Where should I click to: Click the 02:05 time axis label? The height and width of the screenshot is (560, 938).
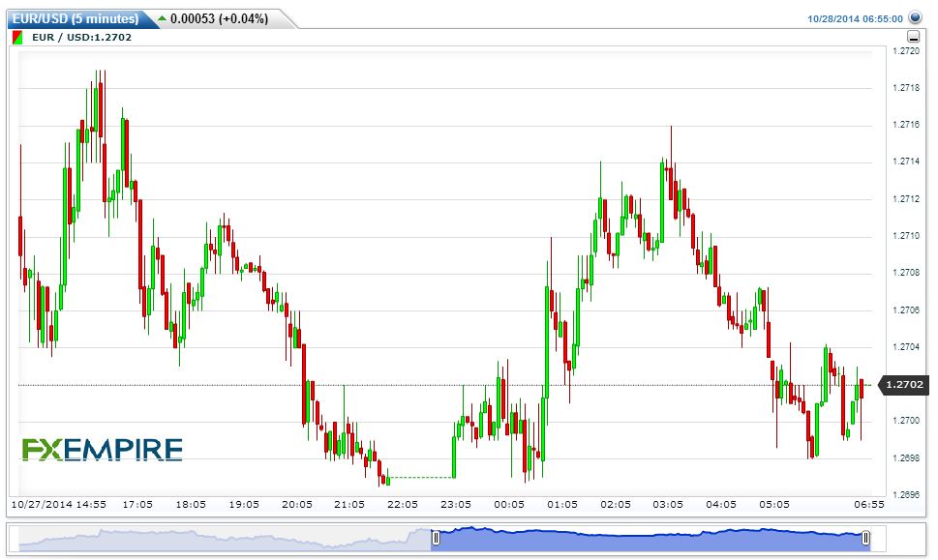point(616,505)
